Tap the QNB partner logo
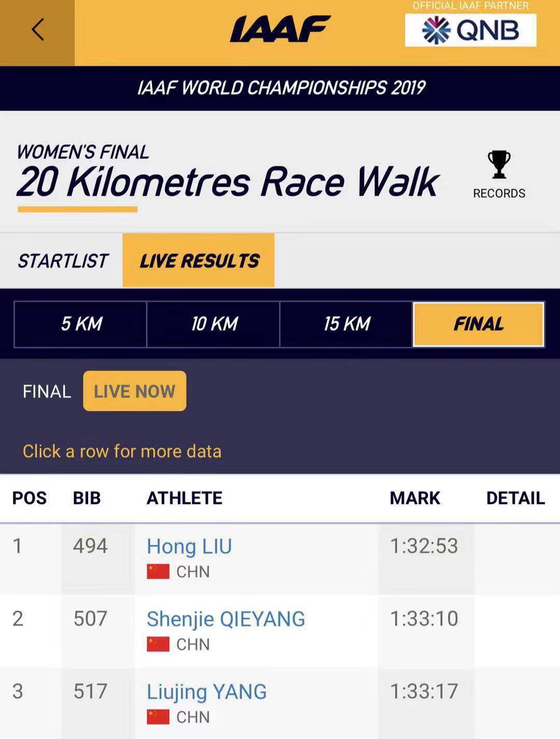Viewport: 560px width, 739px height. (x=470, y=30)
